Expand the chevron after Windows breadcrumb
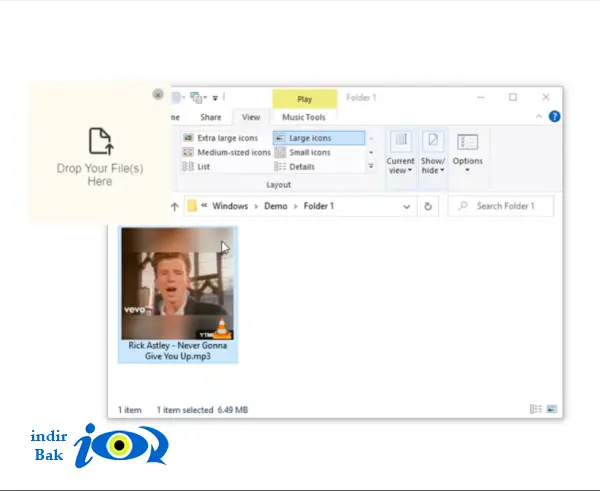 coord(256,206)
